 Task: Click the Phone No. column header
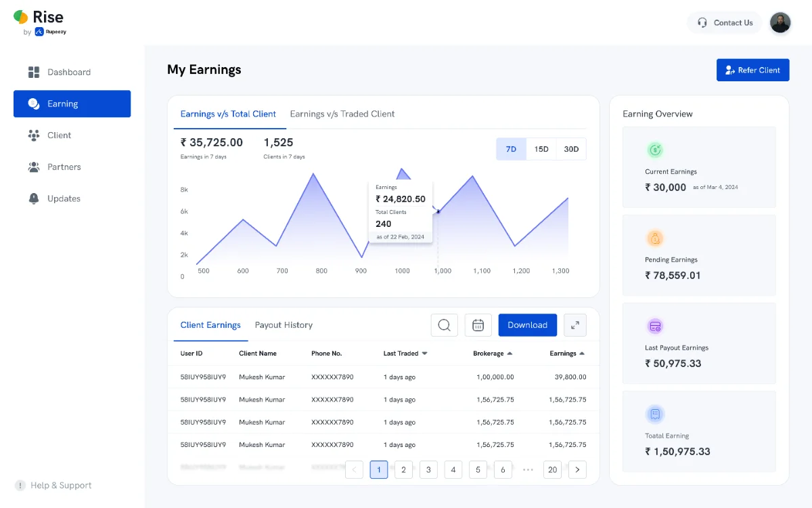pyautogui.click(x=327, y=354)
